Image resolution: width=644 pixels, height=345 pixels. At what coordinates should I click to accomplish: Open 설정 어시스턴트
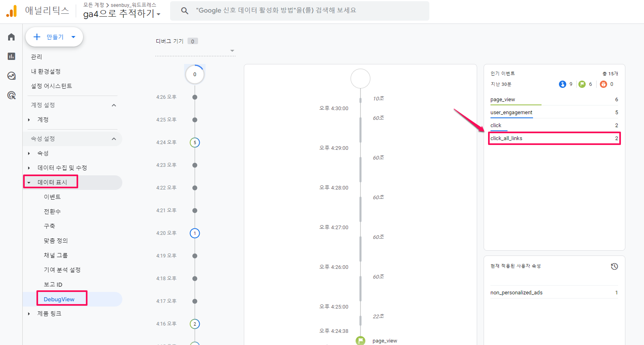pyautogui.click(x=51, y=86)
